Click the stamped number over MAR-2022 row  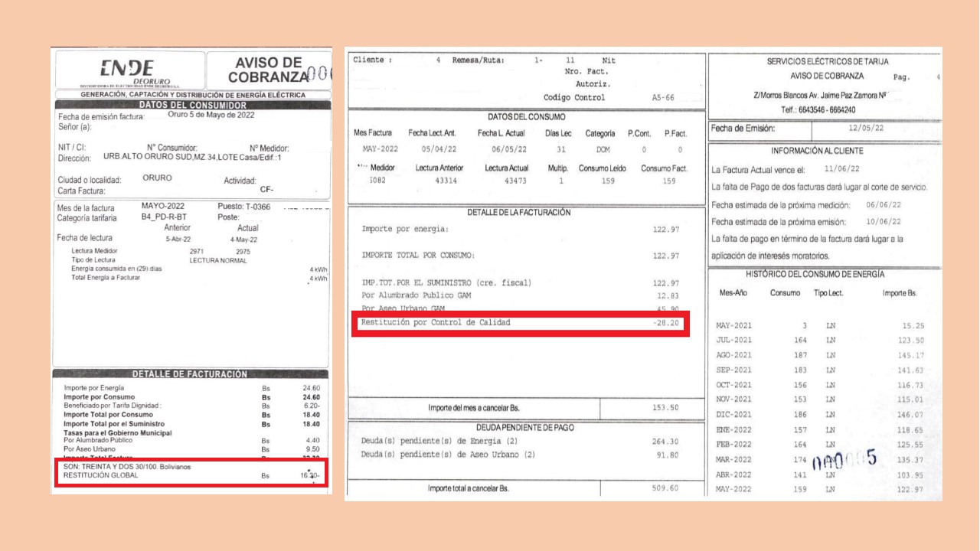point(843,460)
